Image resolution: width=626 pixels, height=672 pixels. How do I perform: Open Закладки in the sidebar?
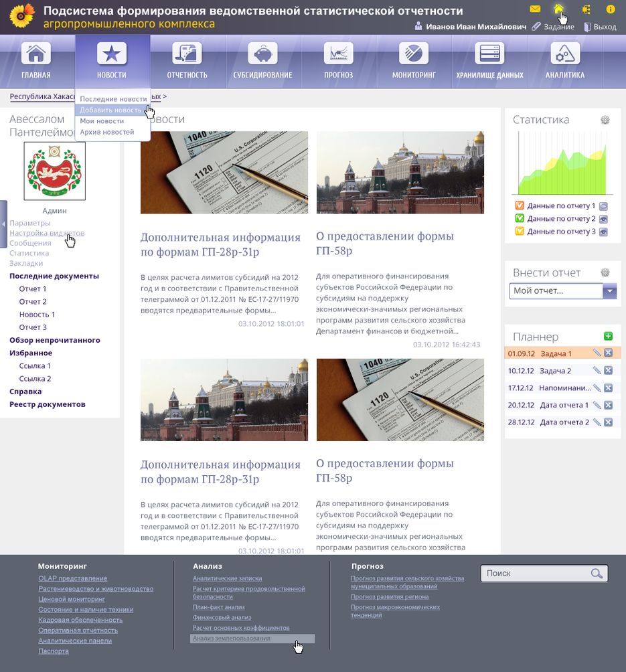[x=26, y=263]
